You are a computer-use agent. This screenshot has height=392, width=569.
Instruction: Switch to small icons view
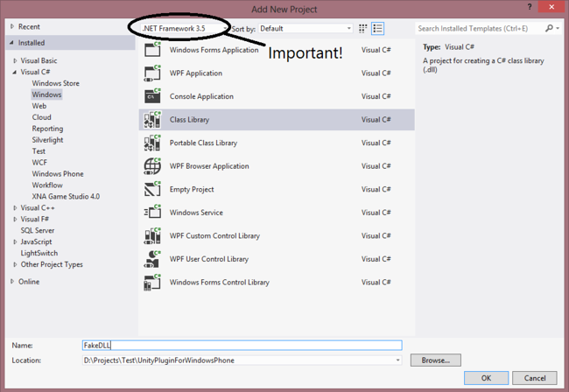pos(362,29)
